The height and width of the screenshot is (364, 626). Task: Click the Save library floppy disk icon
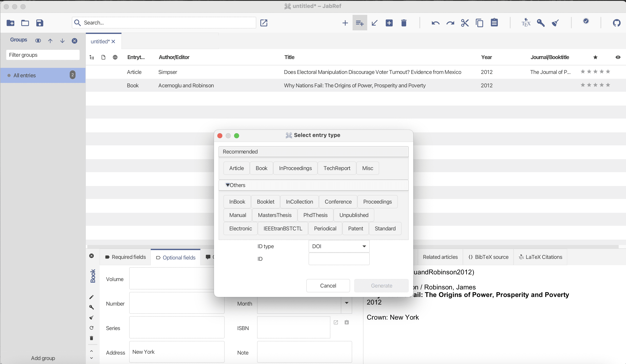click(40, 23)
